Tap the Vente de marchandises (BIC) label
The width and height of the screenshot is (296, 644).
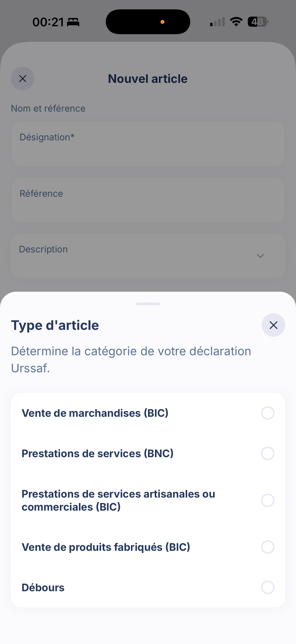(x=95, y=413)
